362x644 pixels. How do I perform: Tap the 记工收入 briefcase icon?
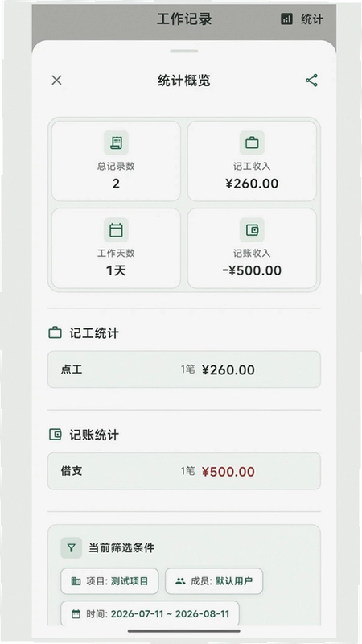coord(252,143)
